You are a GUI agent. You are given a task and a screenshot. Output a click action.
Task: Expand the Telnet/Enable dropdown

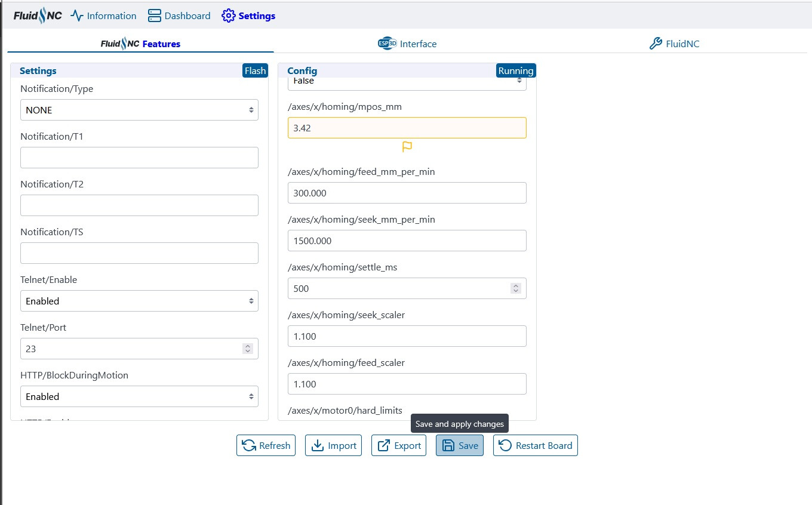139,301
